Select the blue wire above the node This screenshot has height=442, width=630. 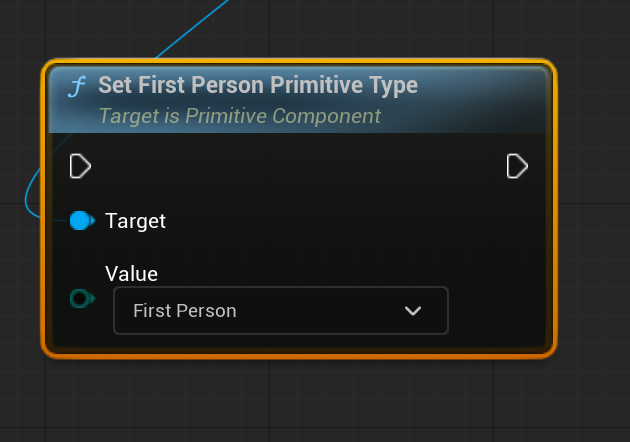[193, 29]
